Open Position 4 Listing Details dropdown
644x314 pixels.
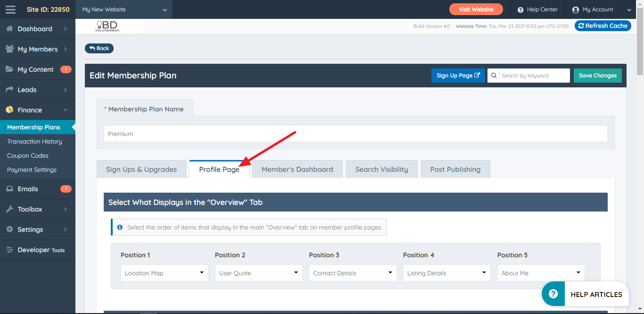pos(447,273)
